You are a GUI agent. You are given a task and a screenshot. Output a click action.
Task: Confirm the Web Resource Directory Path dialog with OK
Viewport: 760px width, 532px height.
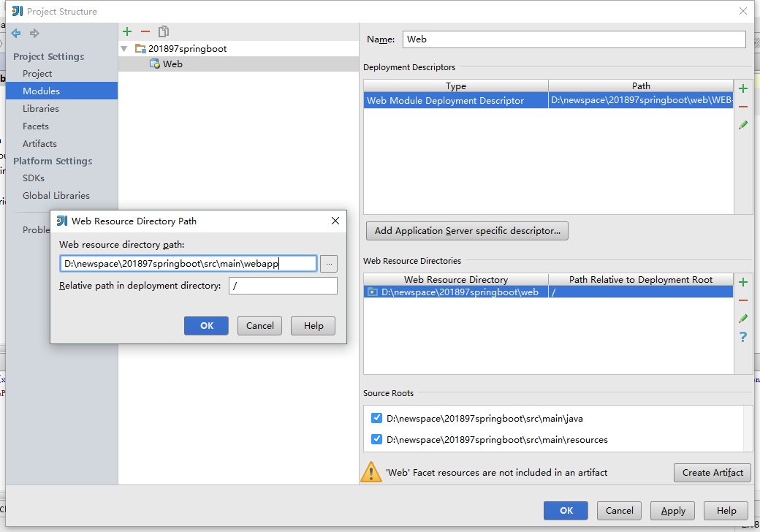206,326
